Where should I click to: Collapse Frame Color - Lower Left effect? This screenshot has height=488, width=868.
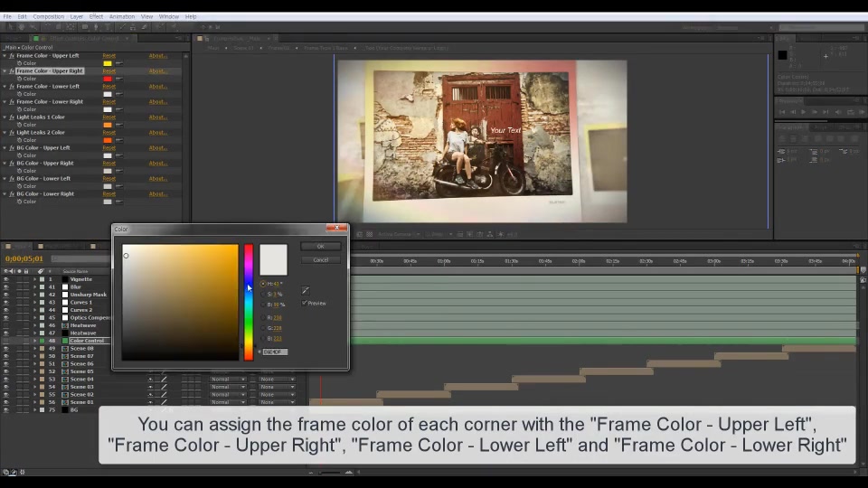(x=5, y=87)
